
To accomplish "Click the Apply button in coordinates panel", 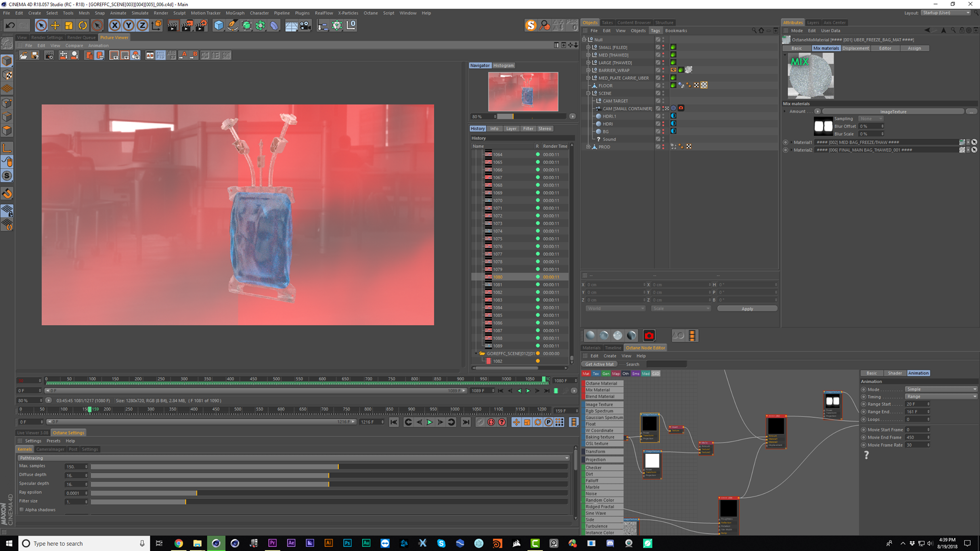I will point(747,309).
